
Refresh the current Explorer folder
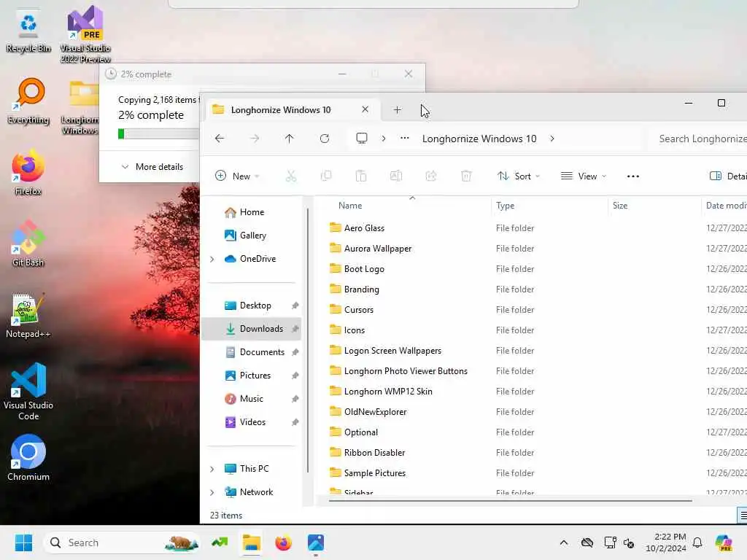325,139
